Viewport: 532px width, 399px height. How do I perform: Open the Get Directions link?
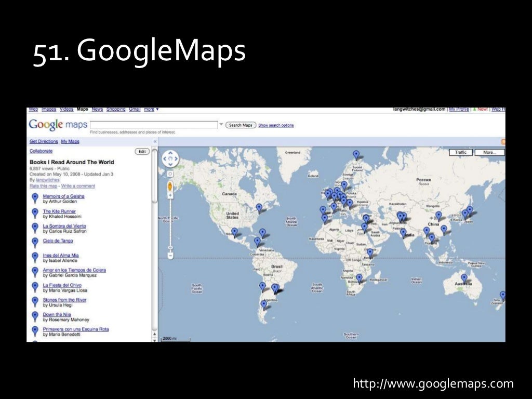click(x=44, y=141)
